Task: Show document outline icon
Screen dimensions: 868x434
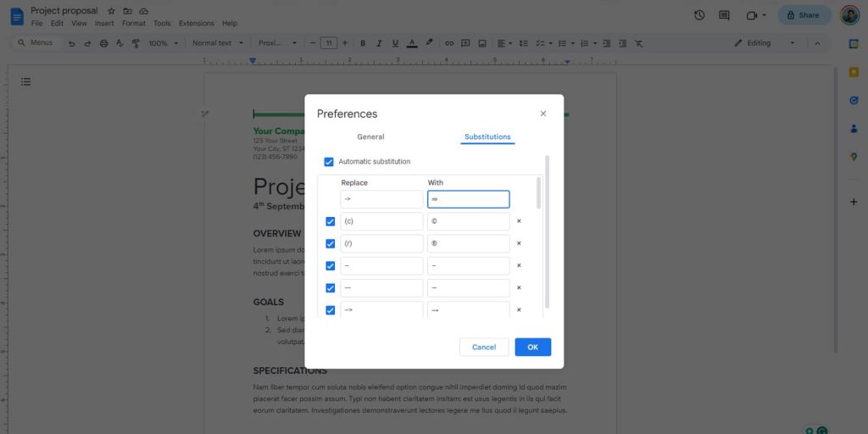Action: (x=26, y=81)
